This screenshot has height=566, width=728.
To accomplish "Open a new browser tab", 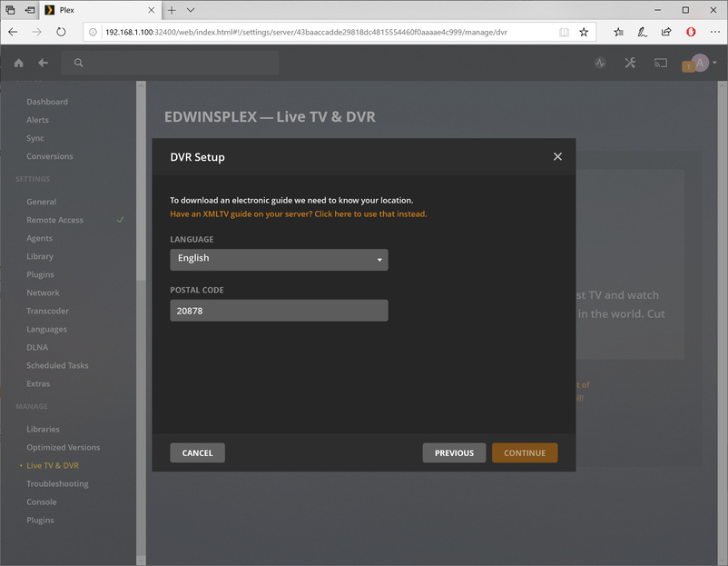I will 172,10.
